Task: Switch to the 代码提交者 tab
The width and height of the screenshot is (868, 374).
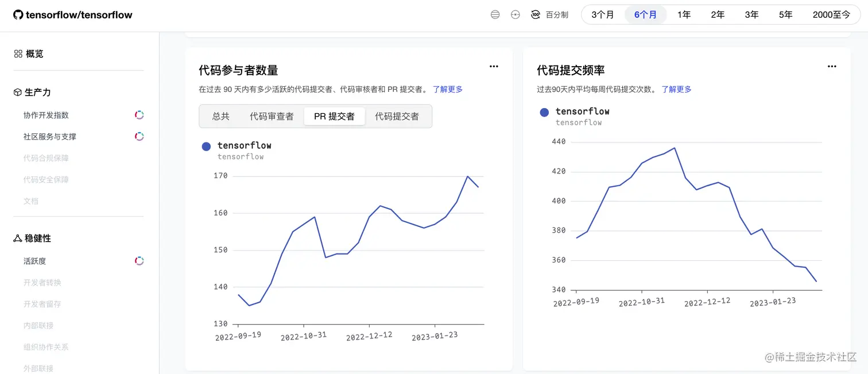Action: pyautogui.click(x=397, y=116)
